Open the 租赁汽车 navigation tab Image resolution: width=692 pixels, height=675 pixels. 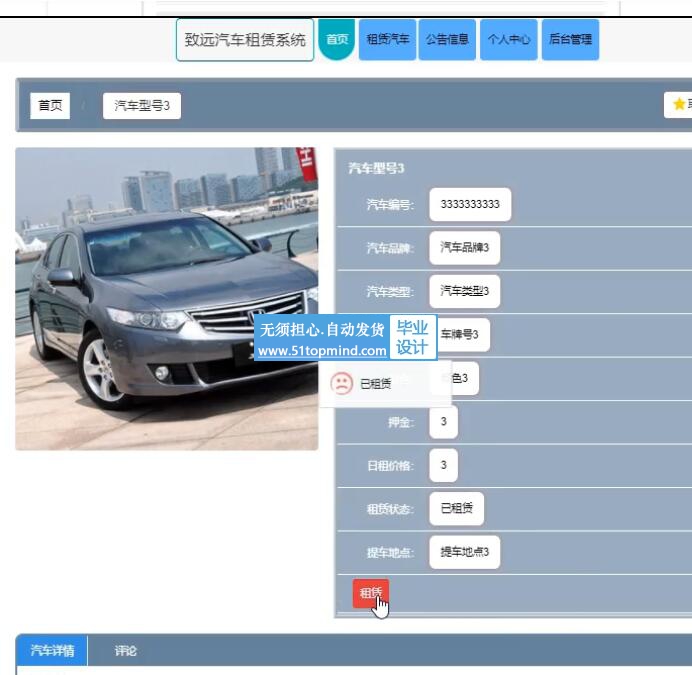click(387, 39)
